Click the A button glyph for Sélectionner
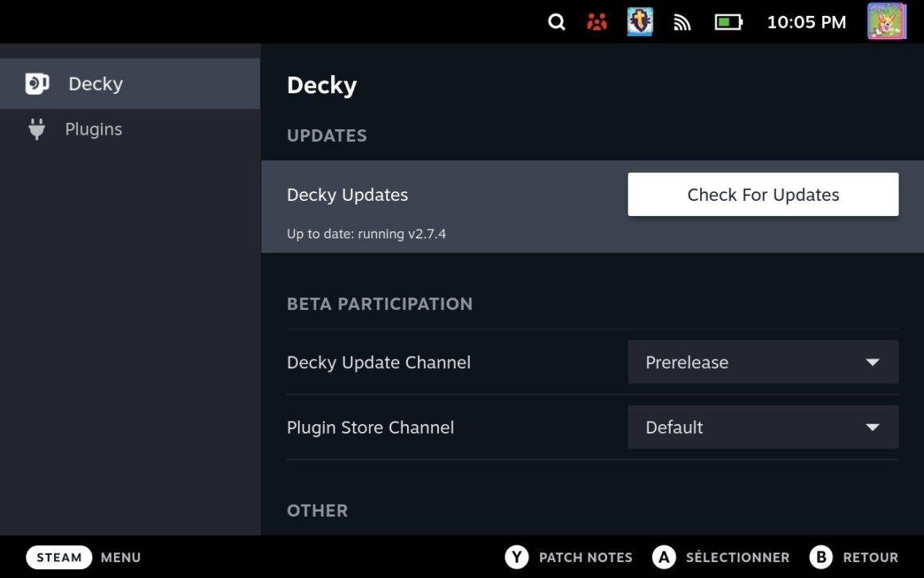 [664, 557]
